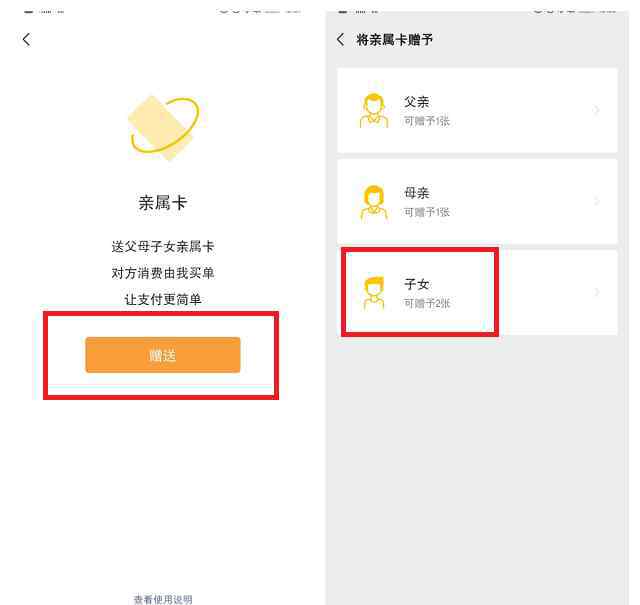Tap the 亲属卡 card illustration
640x605 pixels.
pyautogui.click(x=164, y=128)
